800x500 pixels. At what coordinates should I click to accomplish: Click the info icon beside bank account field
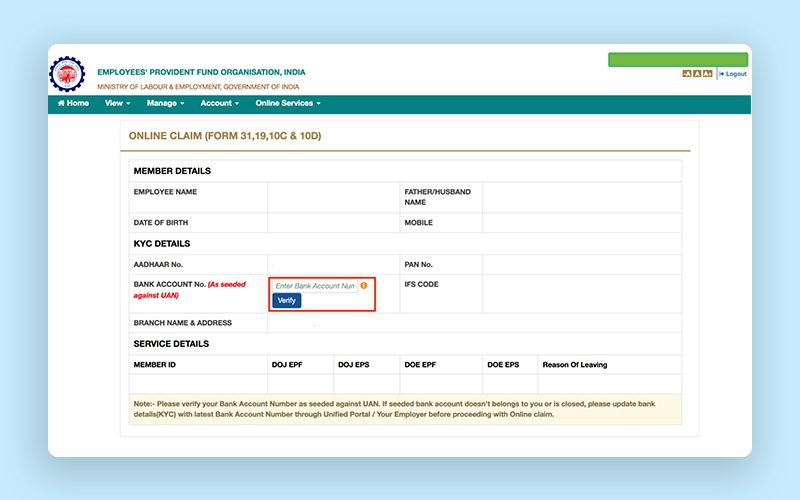tap(364, 286)
